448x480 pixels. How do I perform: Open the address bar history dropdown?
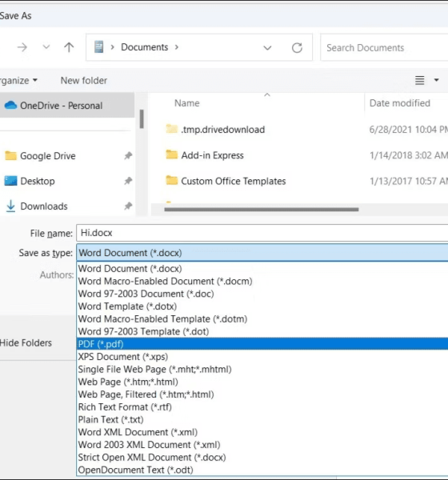coord(267,48)
